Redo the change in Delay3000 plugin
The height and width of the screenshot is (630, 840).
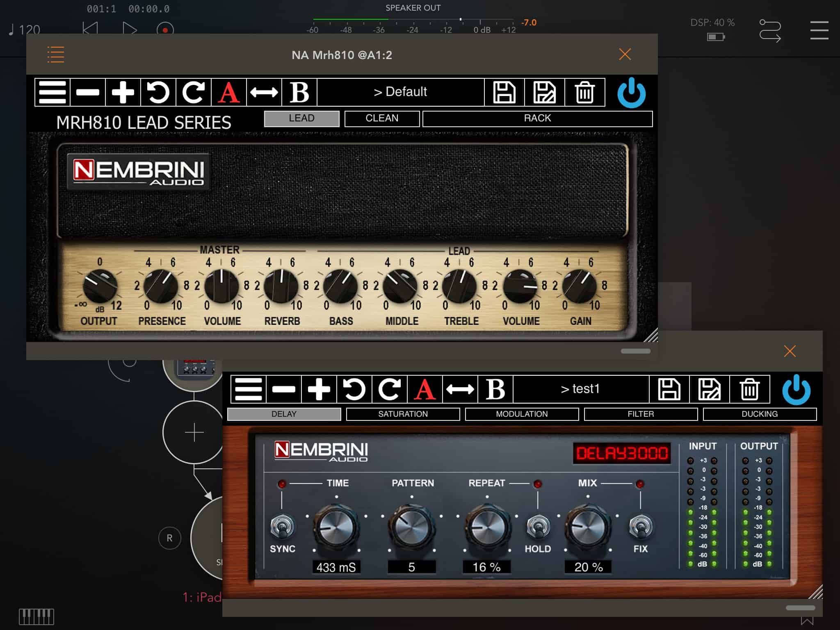(390, 389)
